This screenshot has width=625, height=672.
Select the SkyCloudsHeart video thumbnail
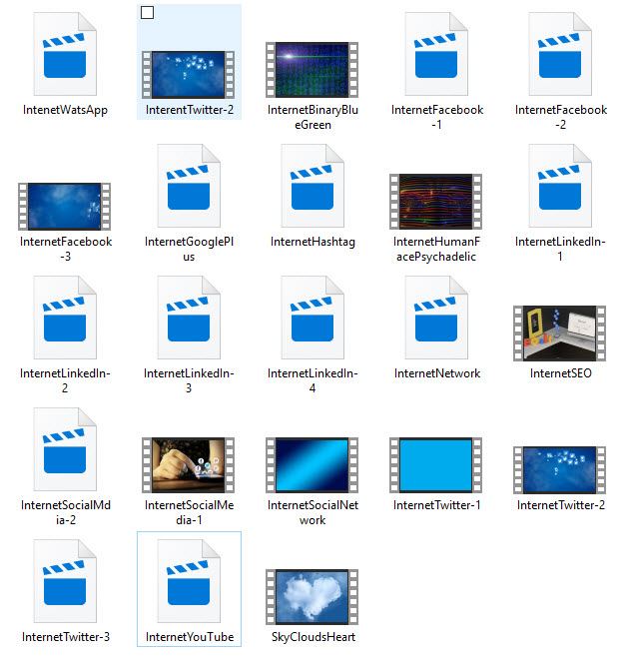point(312,596)
